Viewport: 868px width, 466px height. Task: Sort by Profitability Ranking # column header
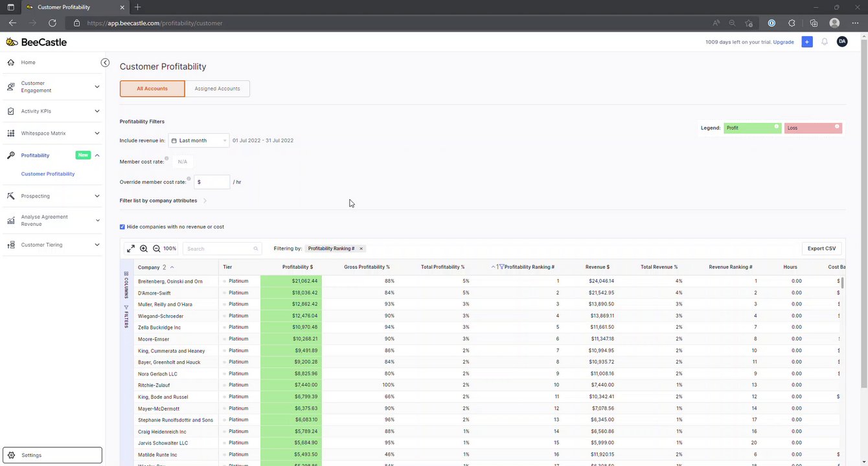[x=529, y=267]
